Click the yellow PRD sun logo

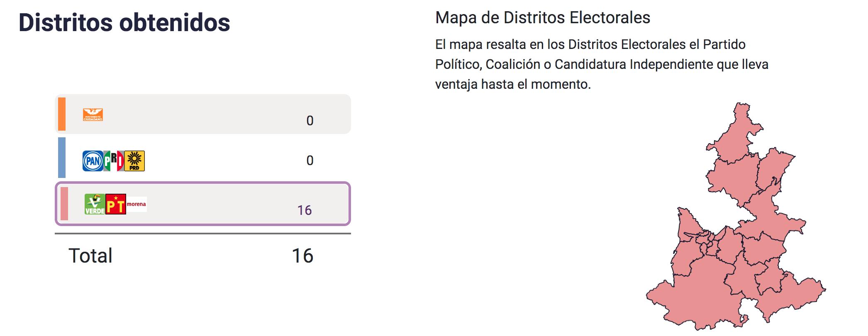click(134, 161)
